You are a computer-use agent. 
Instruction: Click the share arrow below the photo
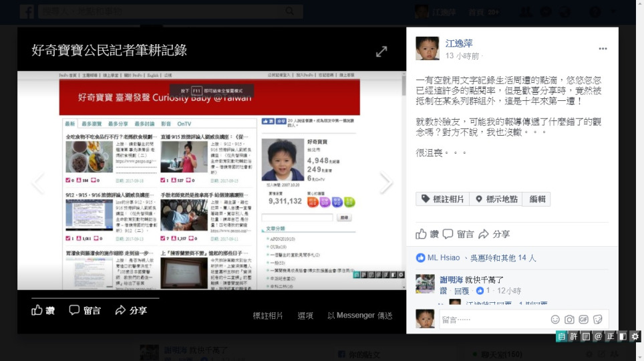click(x=131, y=310)
